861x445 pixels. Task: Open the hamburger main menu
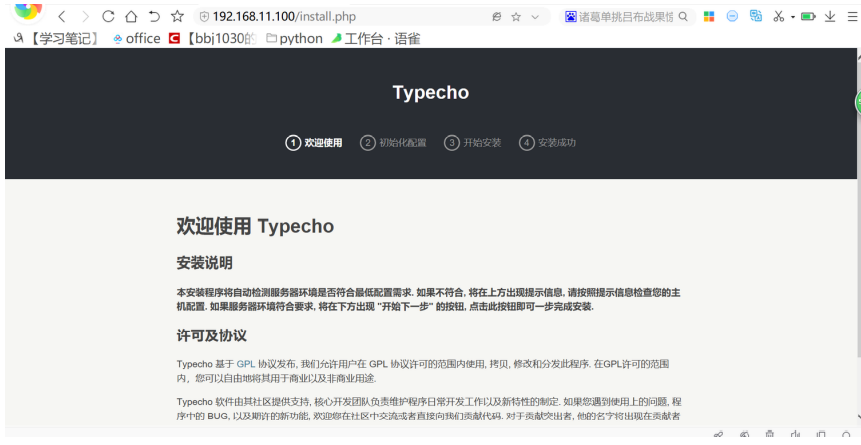click(x=852, y=17)
